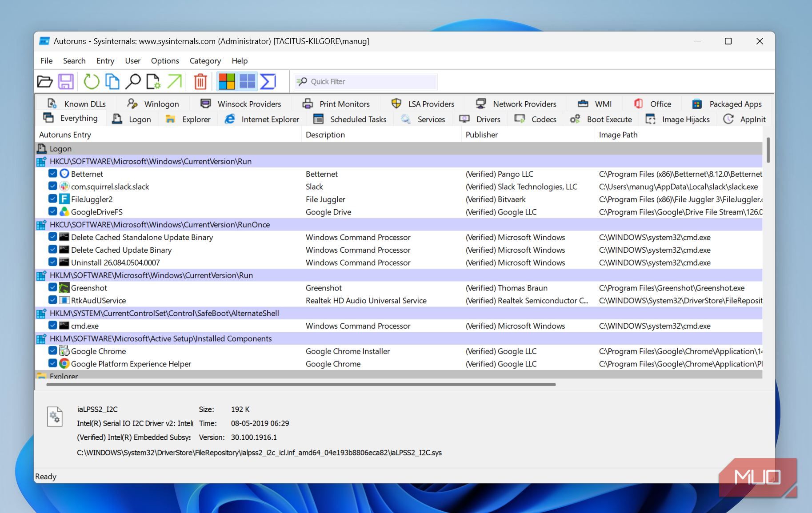Open the Search menu
This screenshot has height=513, width=812.
tap(74, 61)
